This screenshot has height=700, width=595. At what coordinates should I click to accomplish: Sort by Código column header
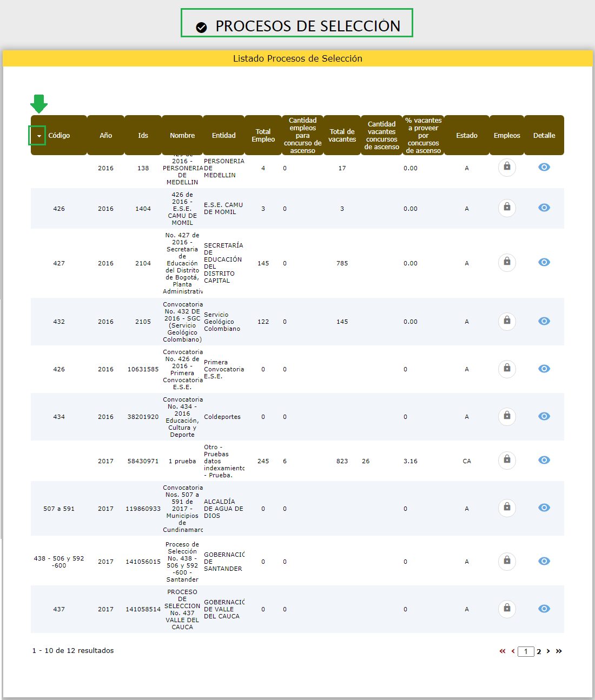(59, 136)
